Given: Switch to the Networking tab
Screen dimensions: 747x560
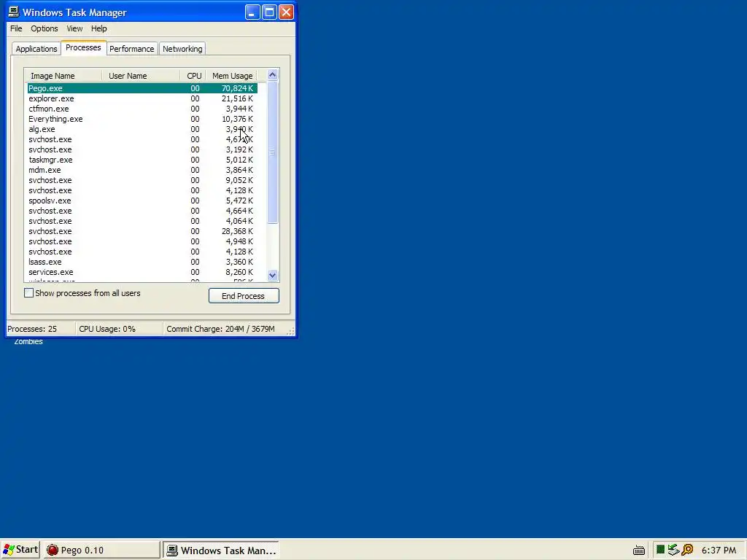Looking at the screenshot, I should tap(182, 49).
